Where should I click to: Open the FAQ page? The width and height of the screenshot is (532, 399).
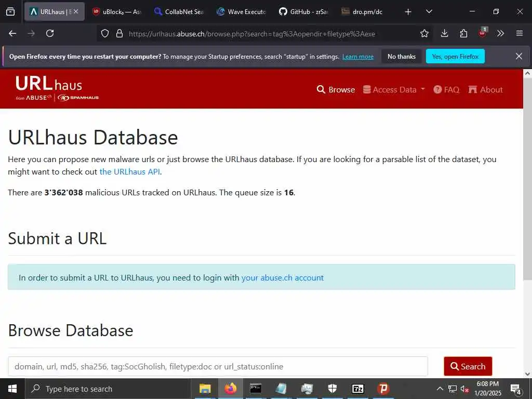click(446, 89)
